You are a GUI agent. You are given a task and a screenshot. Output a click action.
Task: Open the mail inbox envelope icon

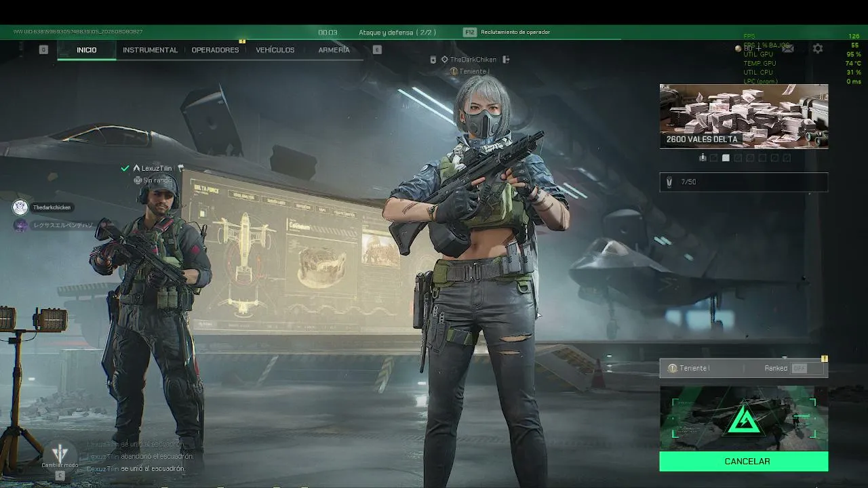[x=788, y=49]
